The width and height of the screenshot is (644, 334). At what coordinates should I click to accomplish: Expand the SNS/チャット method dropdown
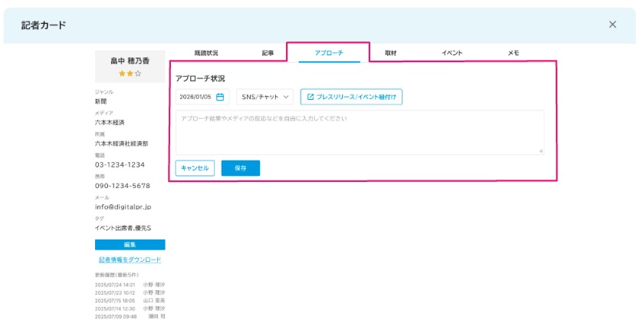(264, 98)
